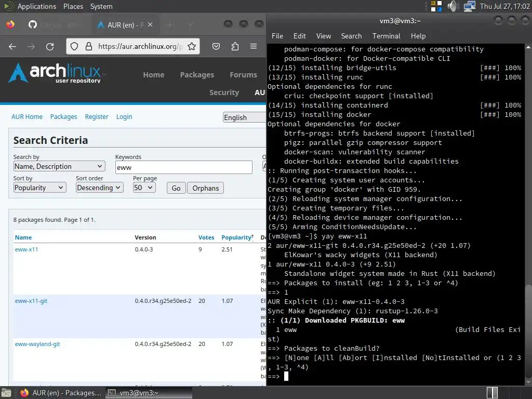This screenshot has height=399, width=532.
Task: Open the Places menu in top panel
Action: coord(73,6)
